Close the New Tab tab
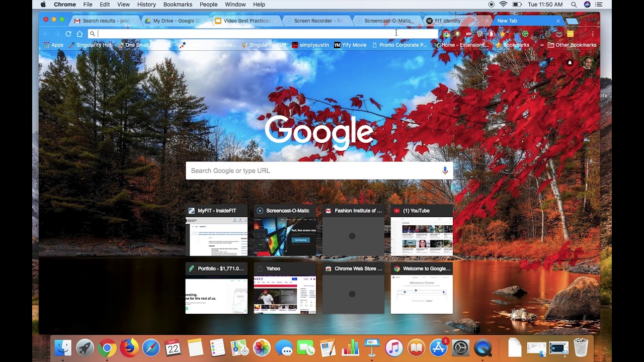 pyautogui.click(x=558, y=21)
